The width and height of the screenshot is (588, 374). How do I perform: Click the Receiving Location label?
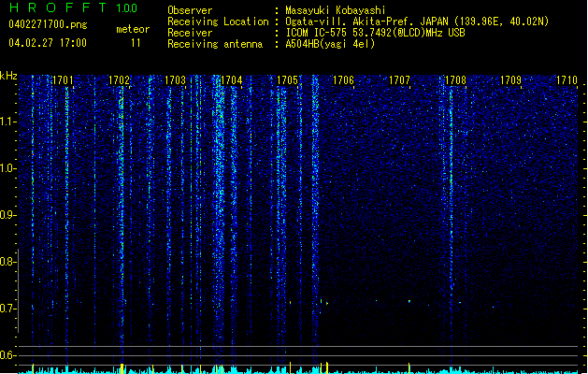pyautogui.click(x=218, y=22)
